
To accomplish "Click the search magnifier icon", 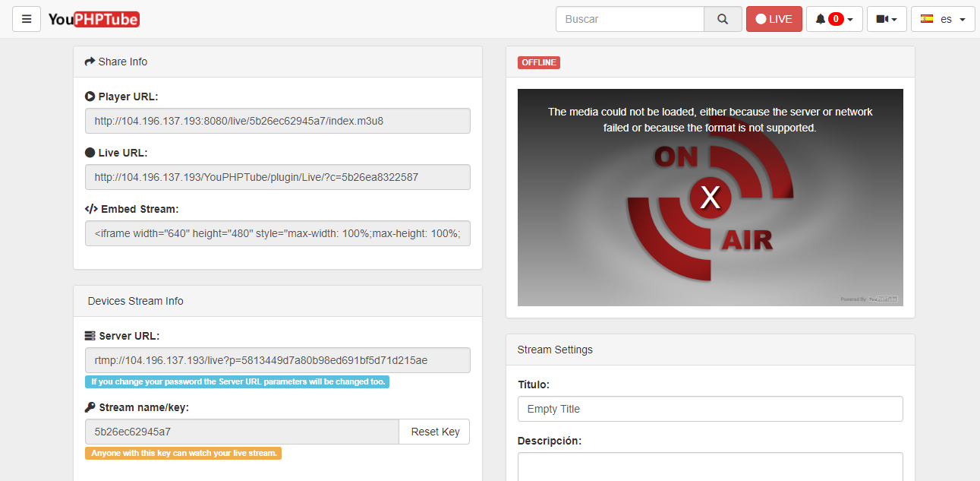I will [721, 18].
